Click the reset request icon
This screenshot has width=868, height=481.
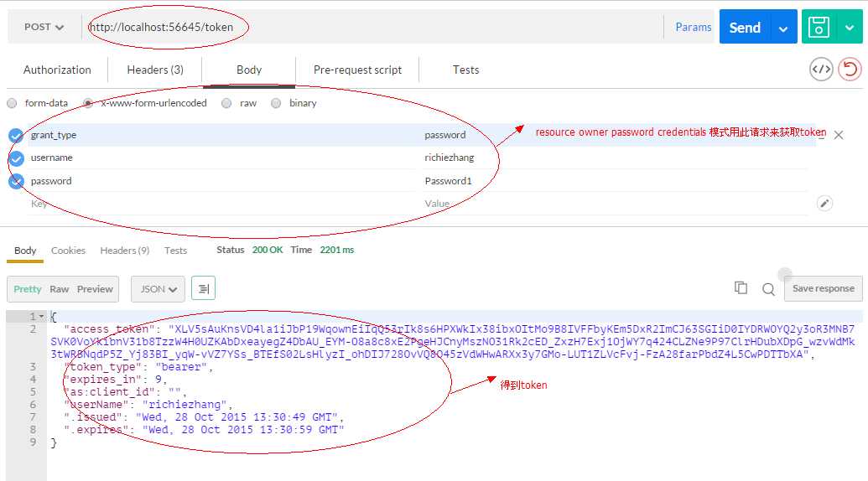850,69
